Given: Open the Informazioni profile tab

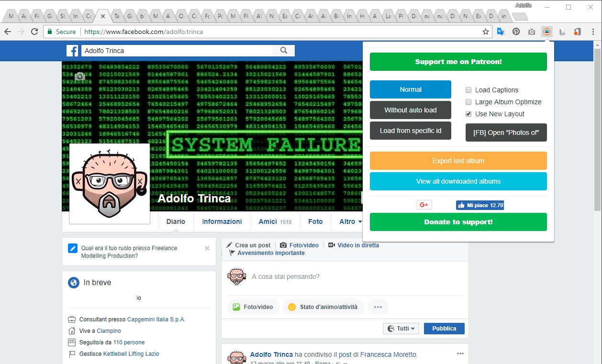Looking at the screenshot, I should (222, 221).
